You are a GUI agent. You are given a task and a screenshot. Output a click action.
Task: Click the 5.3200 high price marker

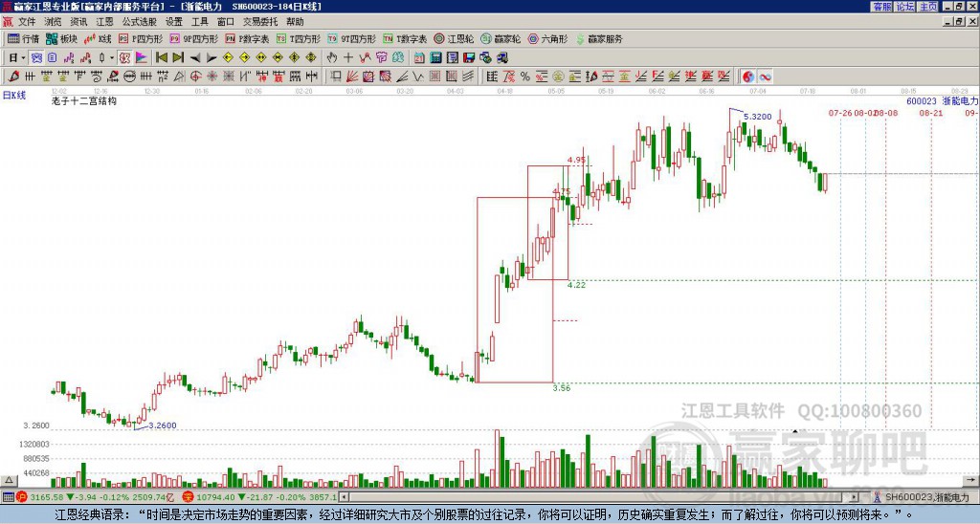point(758,117)
